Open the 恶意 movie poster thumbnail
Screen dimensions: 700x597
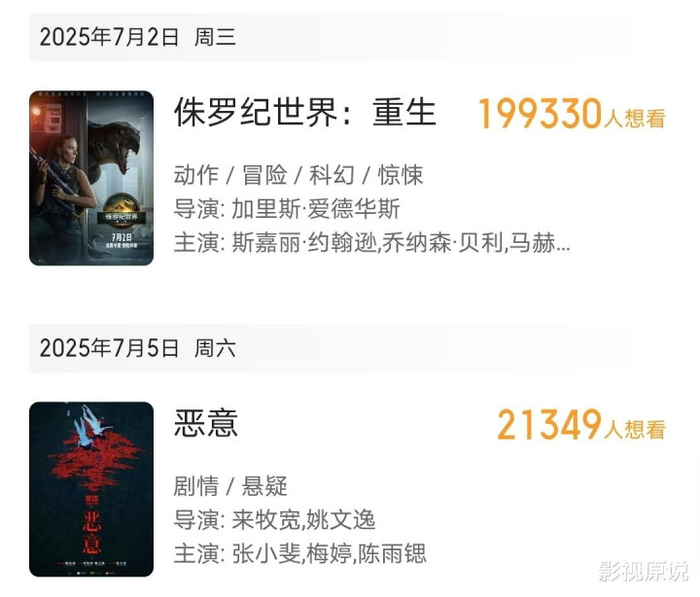[91, 489]
